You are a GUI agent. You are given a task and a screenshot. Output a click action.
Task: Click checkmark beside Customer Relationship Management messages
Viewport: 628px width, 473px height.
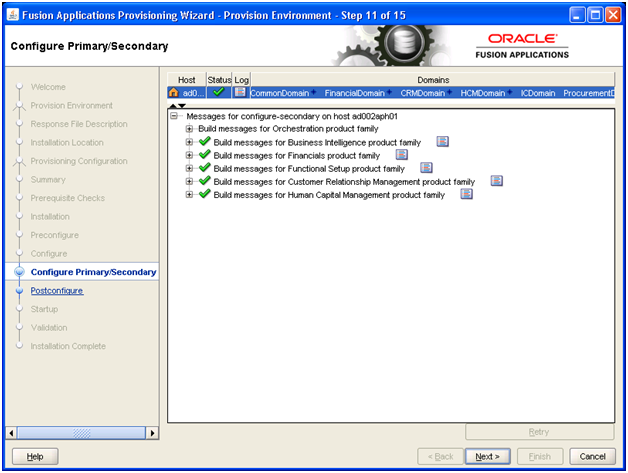pyautogui.click(x=205, y=181)
